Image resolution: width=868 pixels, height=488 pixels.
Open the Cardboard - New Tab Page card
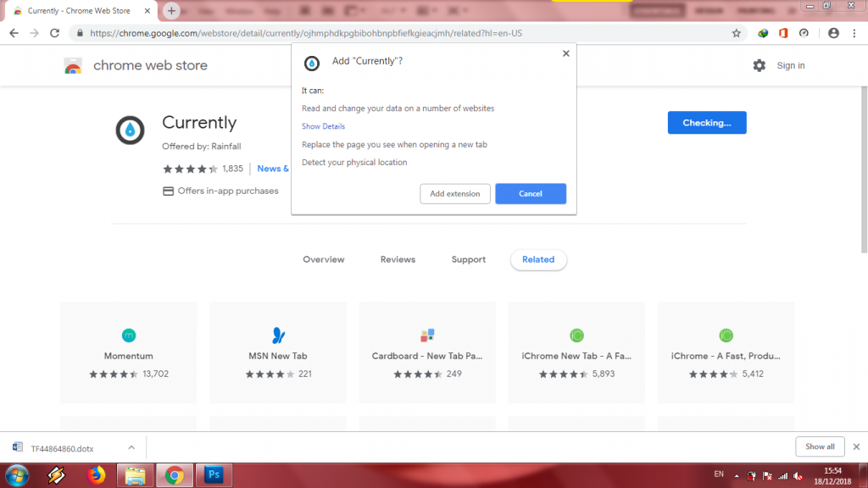[x=427, y=352]
